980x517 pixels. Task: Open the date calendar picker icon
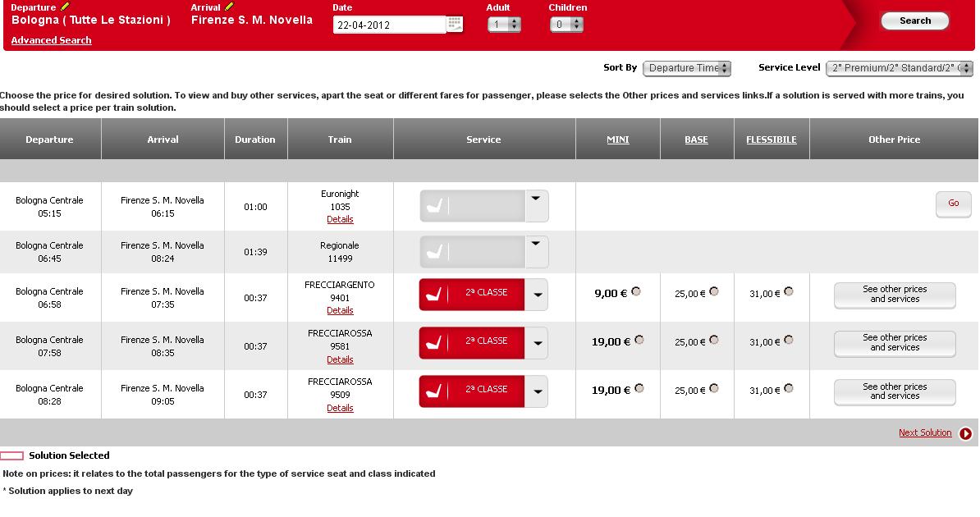[x=455, y=25]
